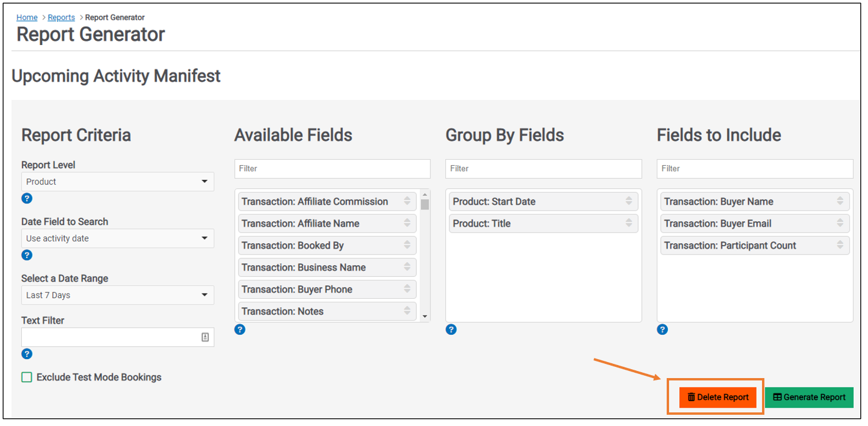Open the Report Level dropdown
Image resolution: width=868 pixels, height=426 pixels.
pos(118,182)
